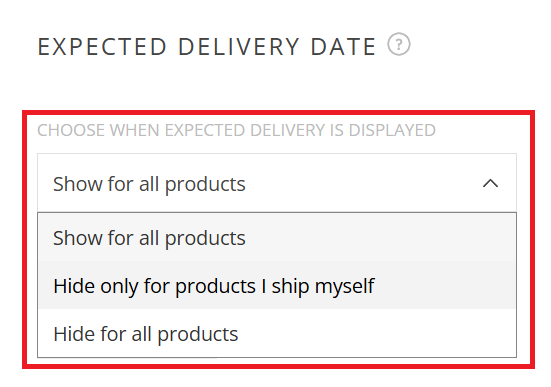Click the caret arrow in the dropdown field
Image resolution: width=551 pixels, height=387 pixels.
490,183
